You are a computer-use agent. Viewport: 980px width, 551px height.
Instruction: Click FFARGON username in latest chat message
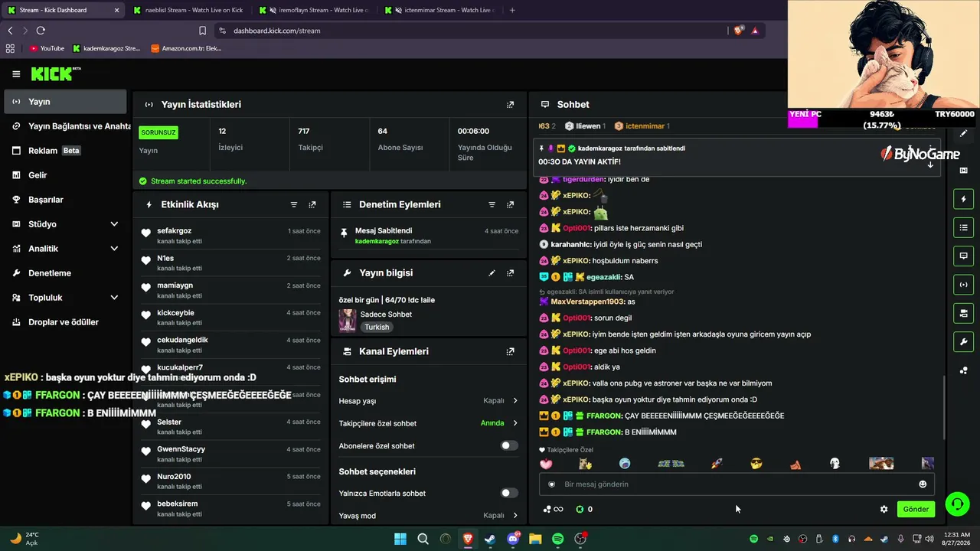604,432
